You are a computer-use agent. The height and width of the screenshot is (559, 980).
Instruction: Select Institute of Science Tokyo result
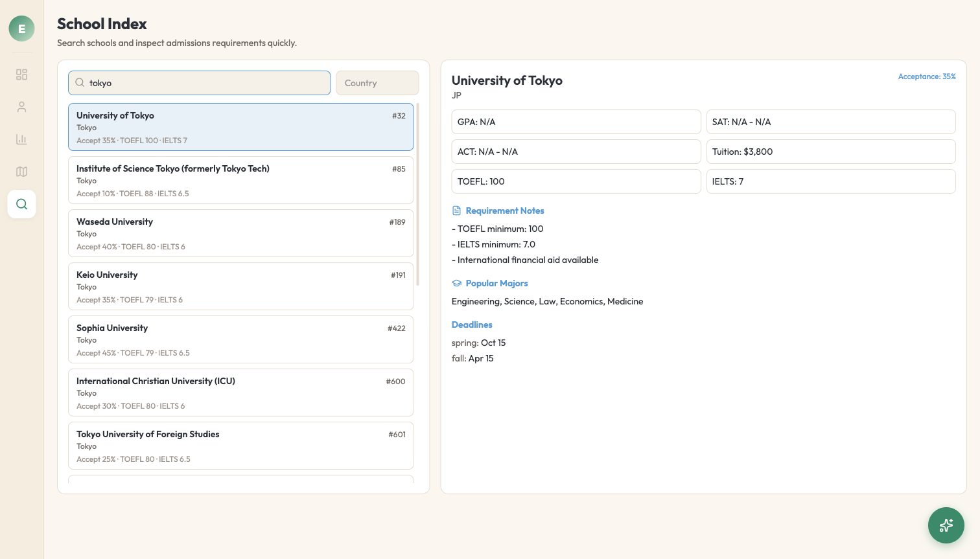click(240, 180)
